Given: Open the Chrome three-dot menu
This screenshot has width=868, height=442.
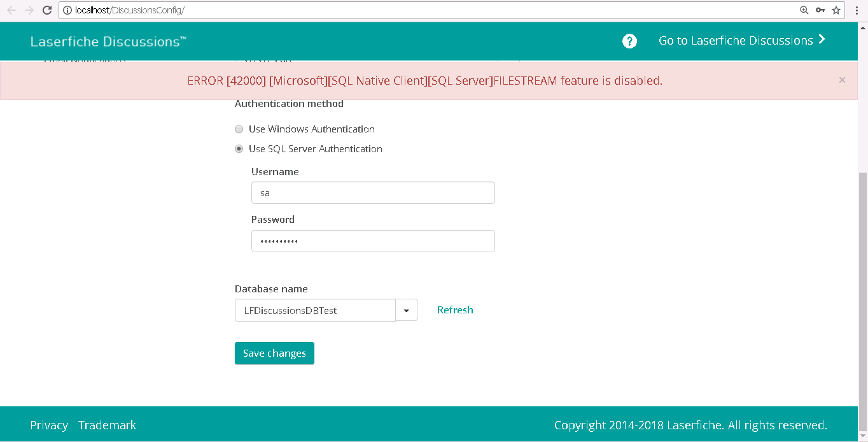Looking at the screenshot, I should click(x=857, y=10).
